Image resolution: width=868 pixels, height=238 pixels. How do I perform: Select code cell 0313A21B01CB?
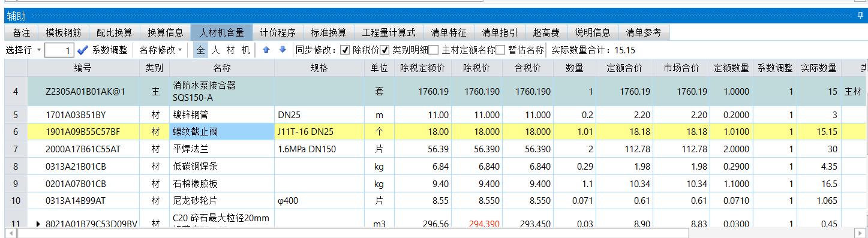tap(83, 167)
